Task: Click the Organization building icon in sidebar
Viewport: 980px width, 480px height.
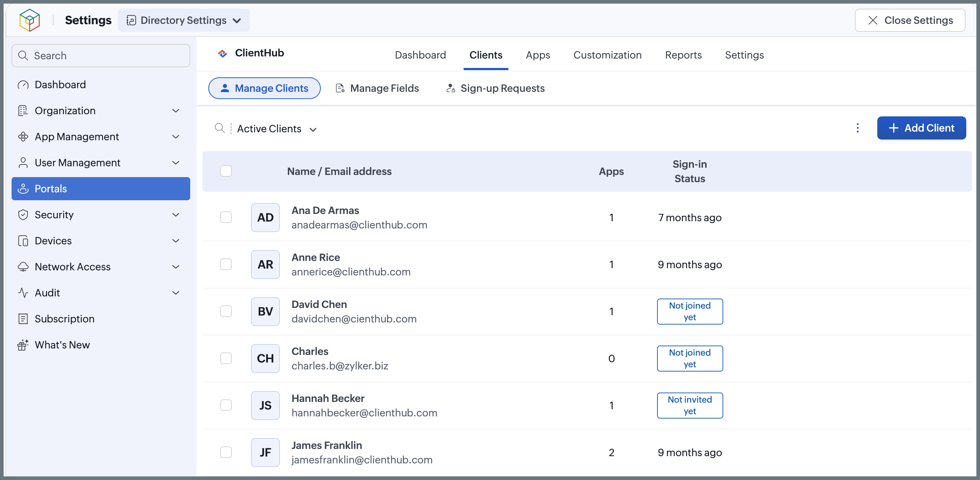Action: (x=23, y=111)
